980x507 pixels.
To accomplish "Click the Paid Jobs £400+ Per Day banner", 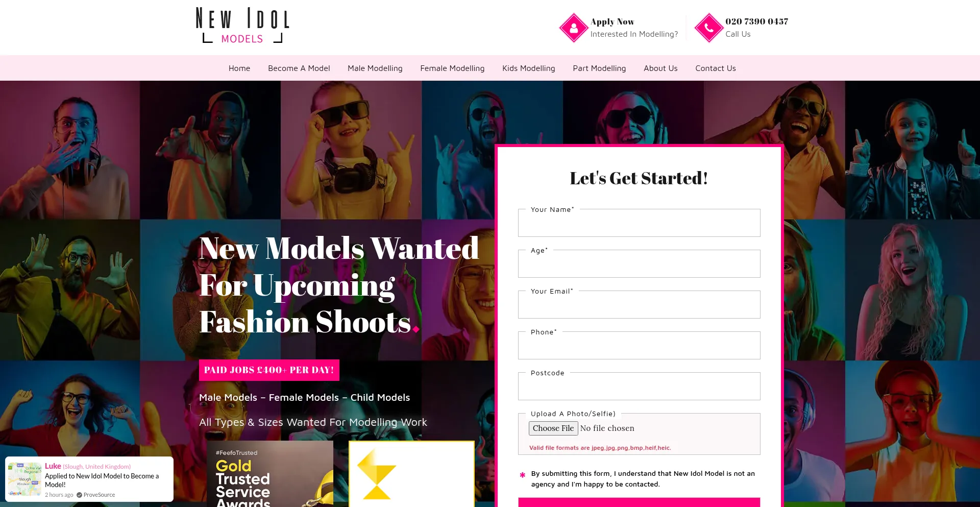I will 269,370.
